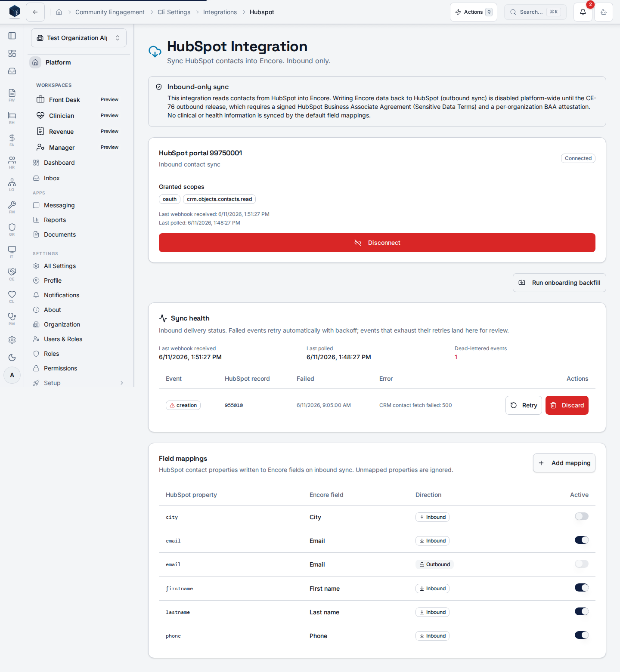
Task: Click Integrations breadcrumb
Action: tap(220, 12)
